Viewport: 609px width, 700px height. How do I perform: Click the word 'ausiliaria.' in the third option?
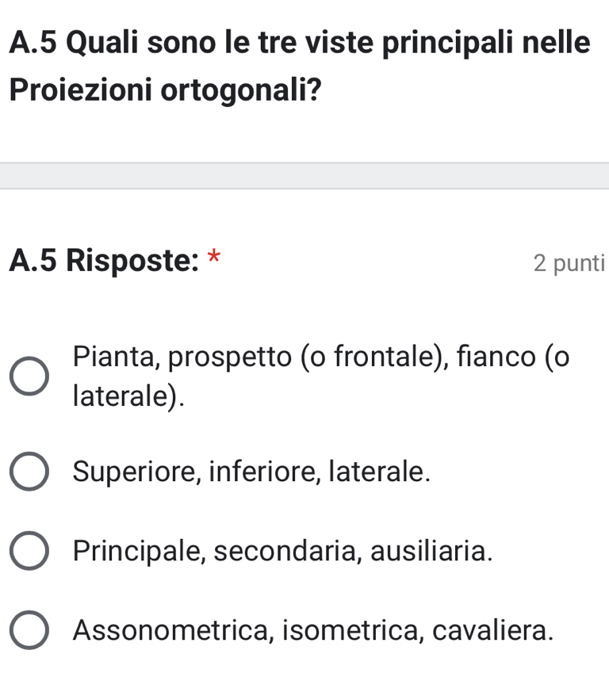431,551
